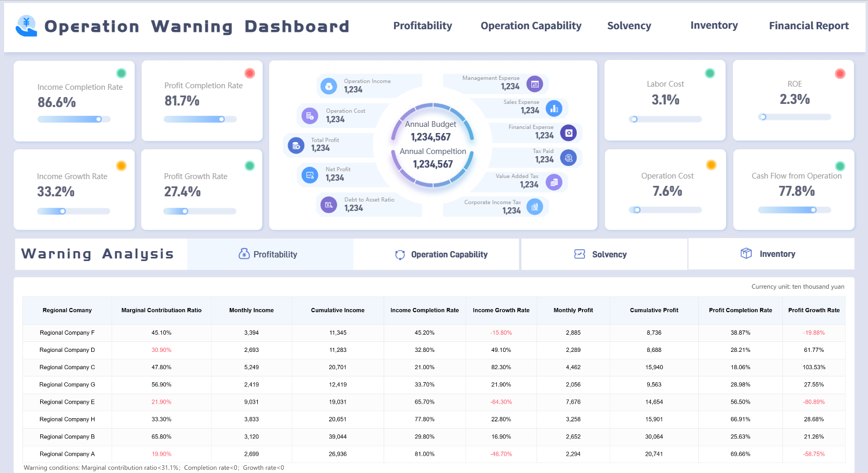Click the Sales Expense bar chart icon
This screenshot has height=473, width=868.
(553, 109)
